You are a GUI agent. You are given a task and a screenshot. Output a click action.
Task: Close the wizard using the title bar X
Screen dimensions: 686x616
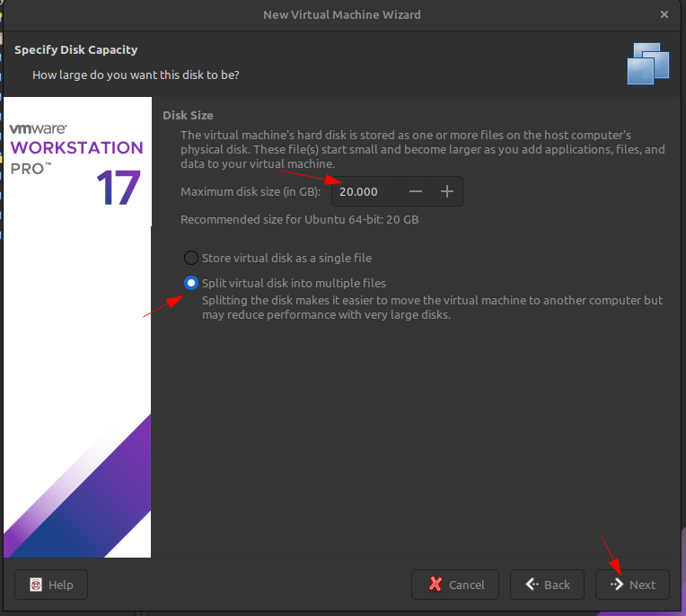pos(664,14)
